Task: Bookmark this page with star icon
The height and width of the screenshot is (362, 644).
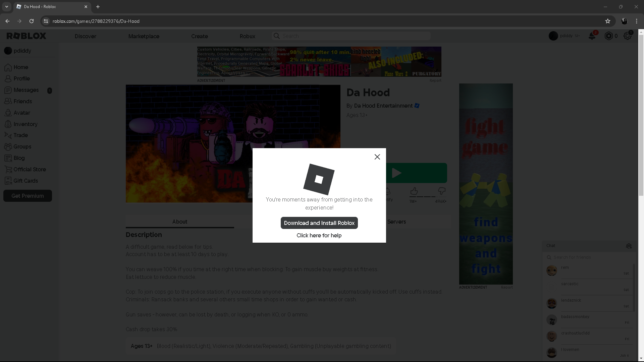Action: pyautogui.click(x=607, y=21)
